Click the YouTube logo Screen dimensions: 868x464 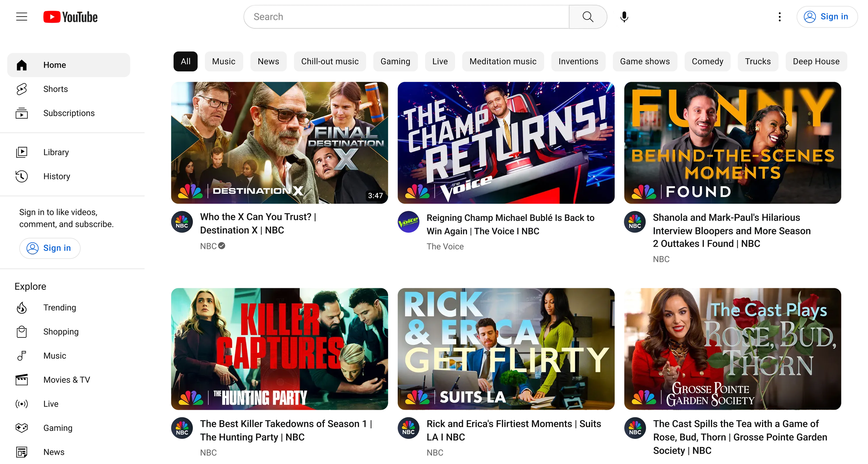(70, 17)
